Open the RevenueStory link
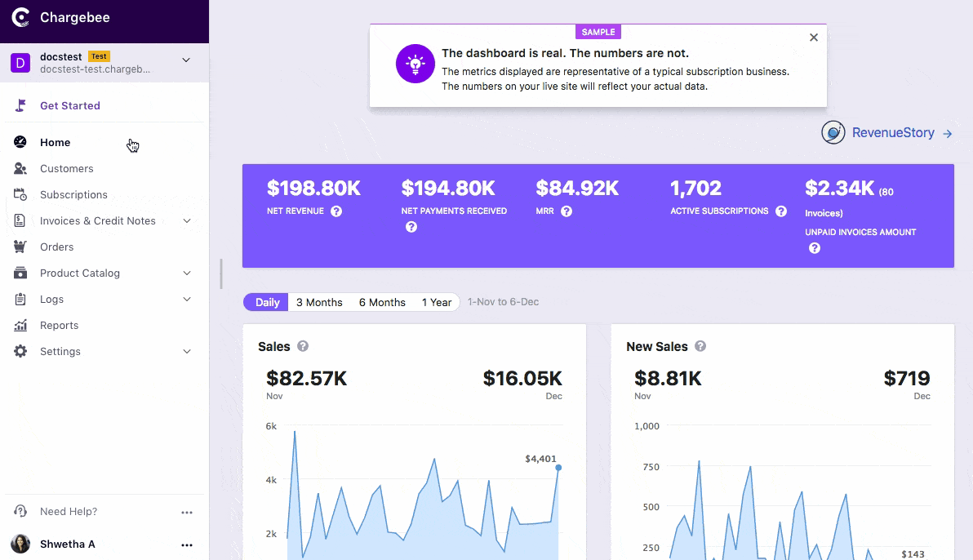The height and width of the screenshot is (560, 973). [893, 133]
